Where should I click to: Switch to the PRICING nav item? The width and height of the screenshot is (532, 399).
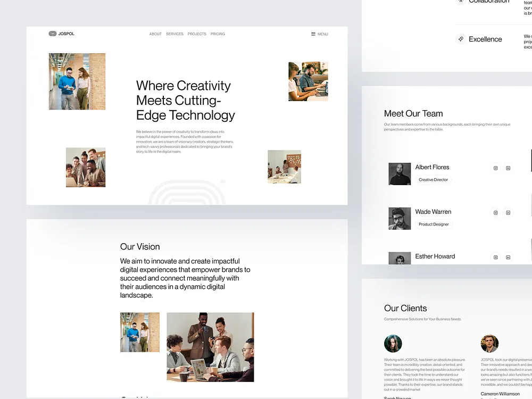218,34
